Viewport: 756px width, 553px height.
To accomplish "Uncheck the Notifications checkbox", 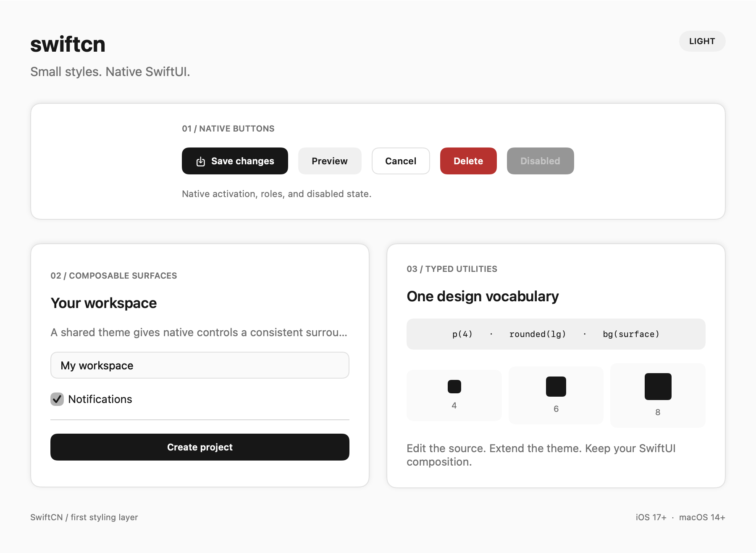I will click(57, 399).
